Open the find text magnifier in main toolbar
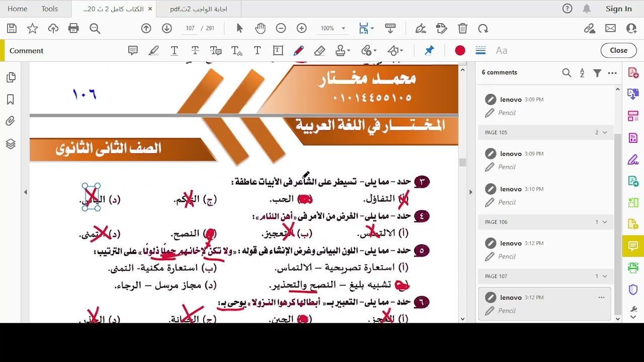The width and height of the screenshot is (644, 362). 95,29
